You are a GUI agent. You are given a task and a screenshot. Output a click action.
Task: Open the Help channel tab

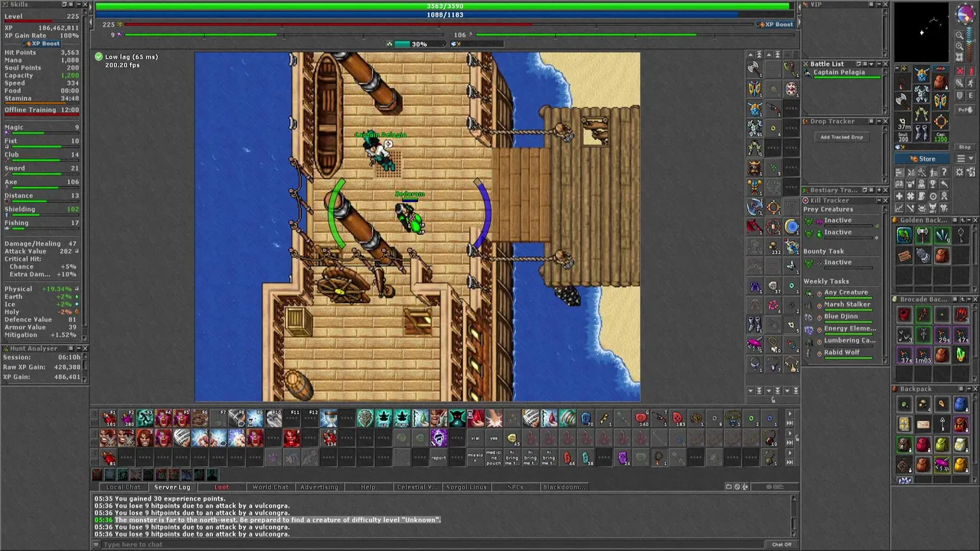368,487
